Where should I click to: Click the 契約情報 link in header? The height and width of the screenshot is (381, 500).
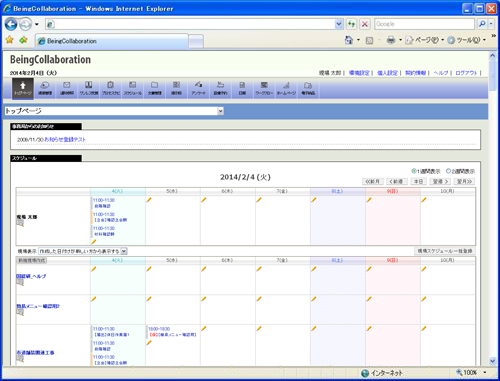415,73
